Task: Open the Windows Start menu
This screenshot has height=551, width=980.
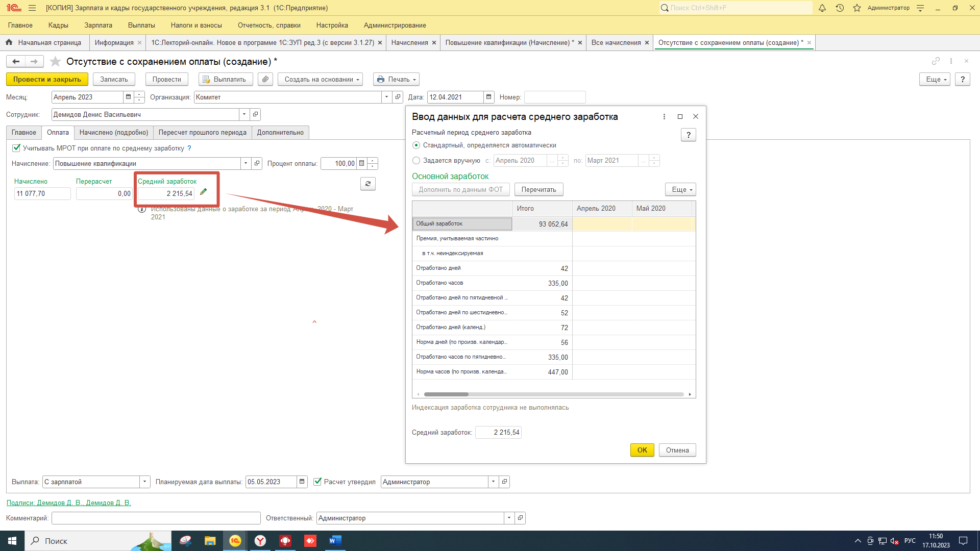Action: click(12, 541)
